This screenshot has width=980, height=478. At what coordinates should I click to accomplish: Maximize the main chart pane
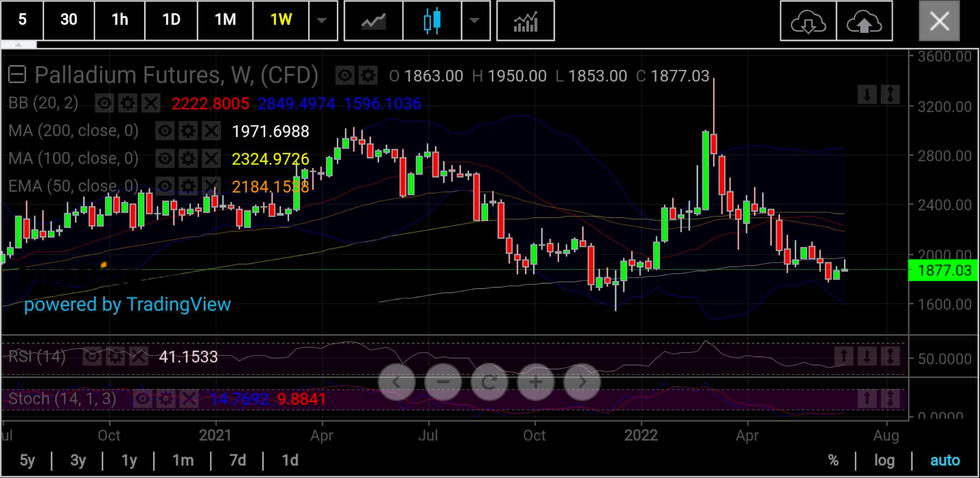coord(891,95)
